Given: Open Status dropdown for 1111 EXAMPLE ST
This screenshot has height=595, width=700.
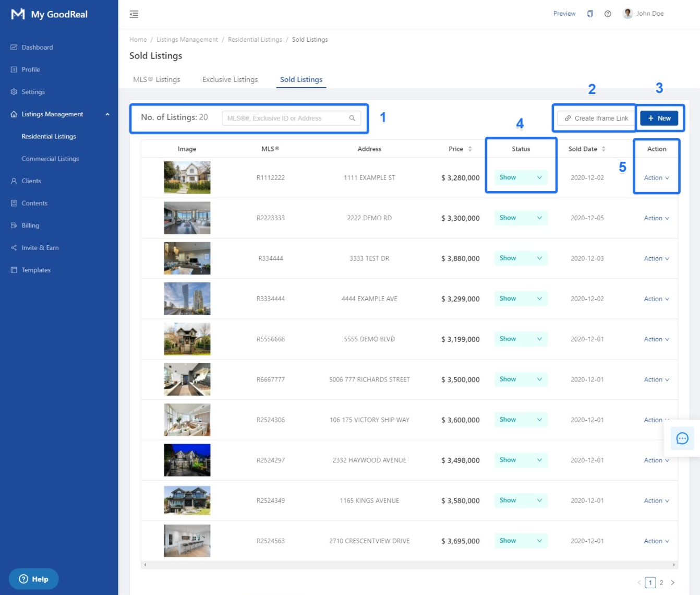Looking at the screenshot, I should tap(521, 177).
